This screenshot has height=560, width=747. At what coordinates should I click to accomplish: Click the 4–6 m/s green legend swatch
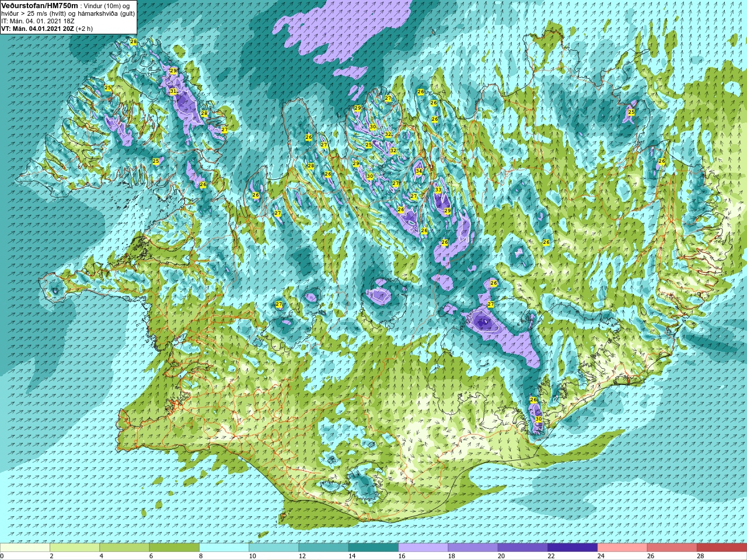click(124, 548)
